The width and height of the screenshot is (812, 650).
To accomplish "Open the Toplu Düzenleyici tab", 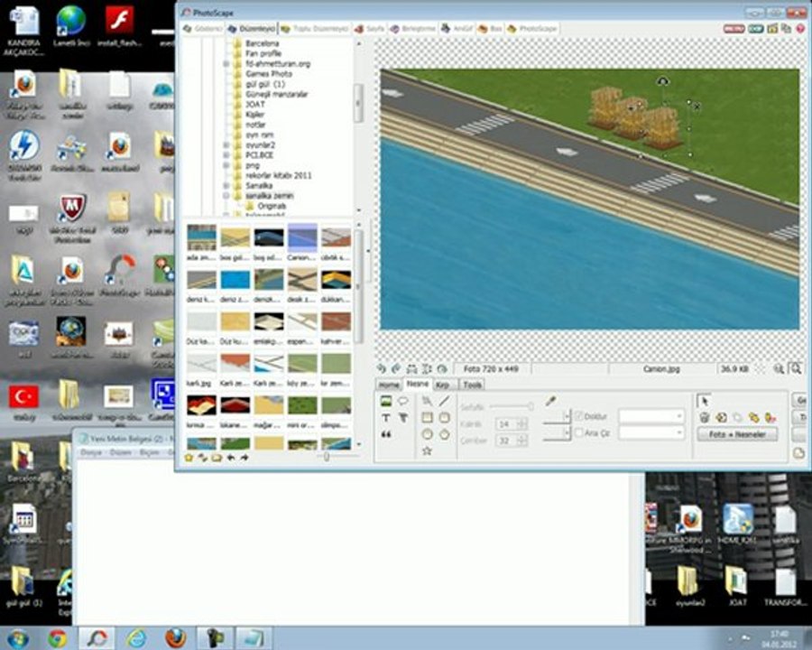I will pyautogui.click(x=316, y=29).
